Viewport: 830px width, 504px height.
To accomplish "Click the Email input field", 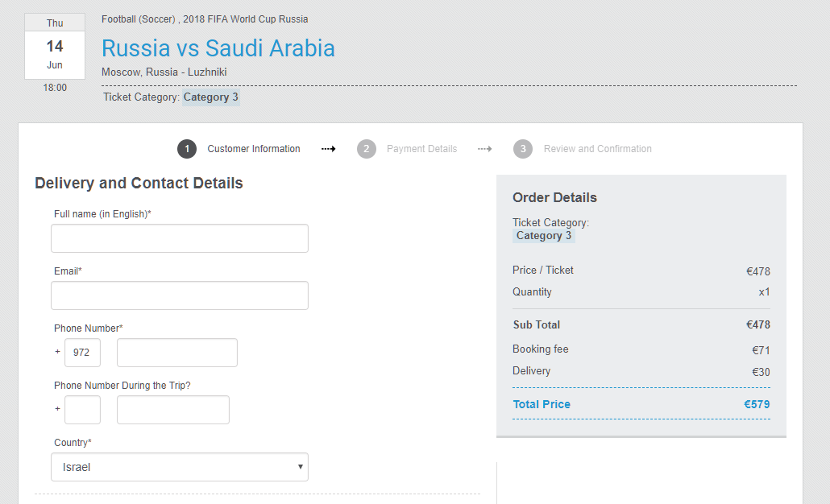I will (179, 295).
